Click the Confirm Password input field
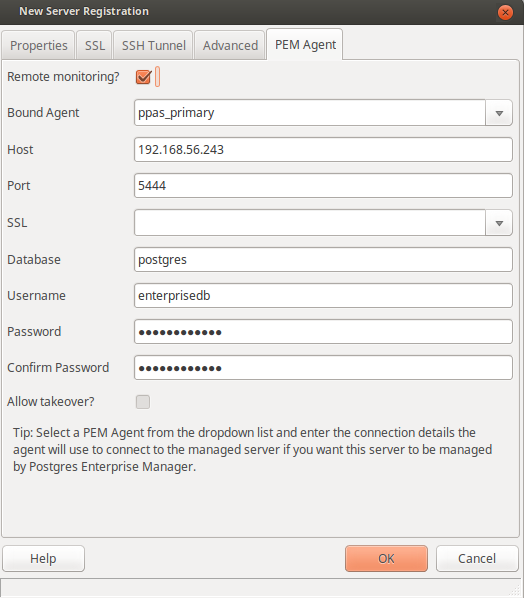 323,368
